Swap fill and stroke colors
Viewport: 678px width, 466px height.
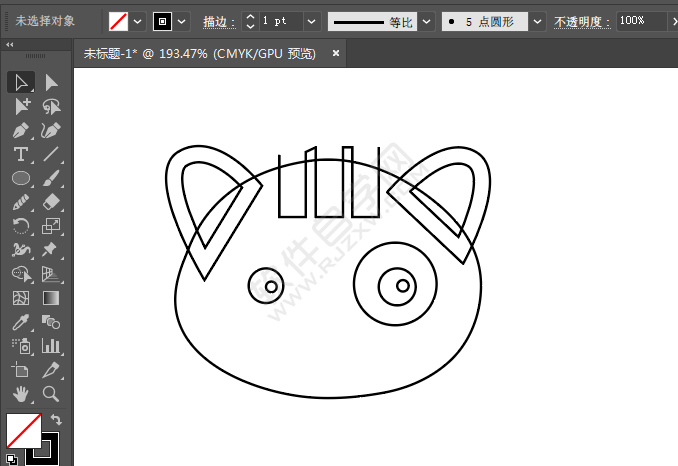[56, 420]
